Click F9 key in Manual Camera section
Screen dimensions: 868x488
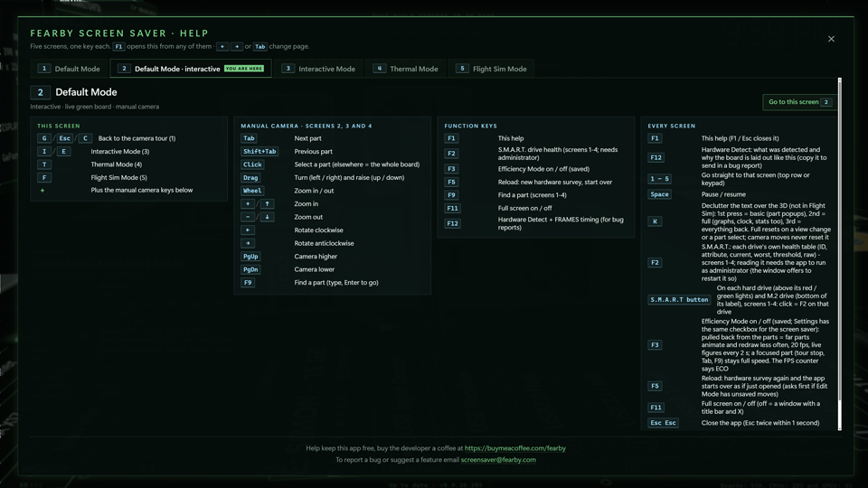(248, 283)
